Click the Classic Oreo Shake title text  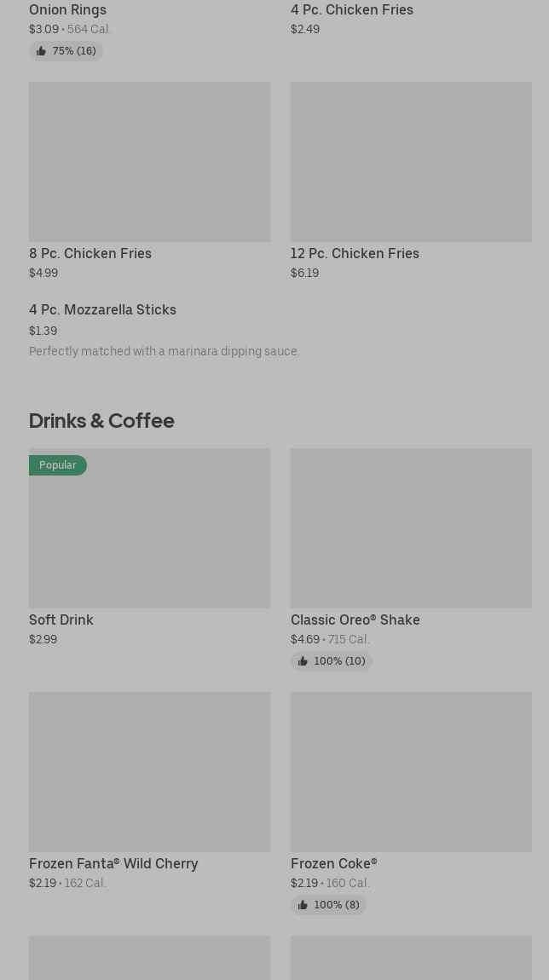[x=355, y=620]
